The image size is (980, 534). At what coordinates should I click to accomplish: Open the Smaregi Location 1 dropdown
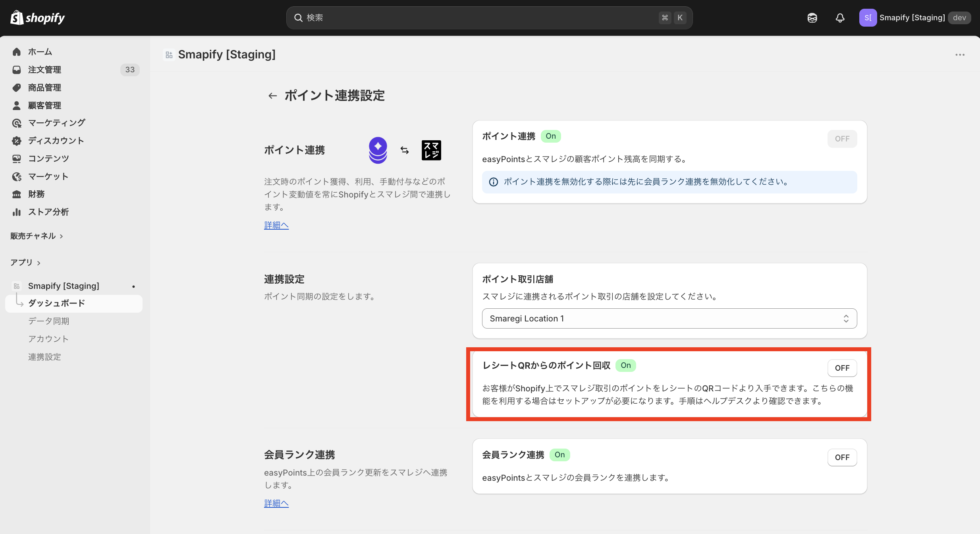[x=669, y=319]
